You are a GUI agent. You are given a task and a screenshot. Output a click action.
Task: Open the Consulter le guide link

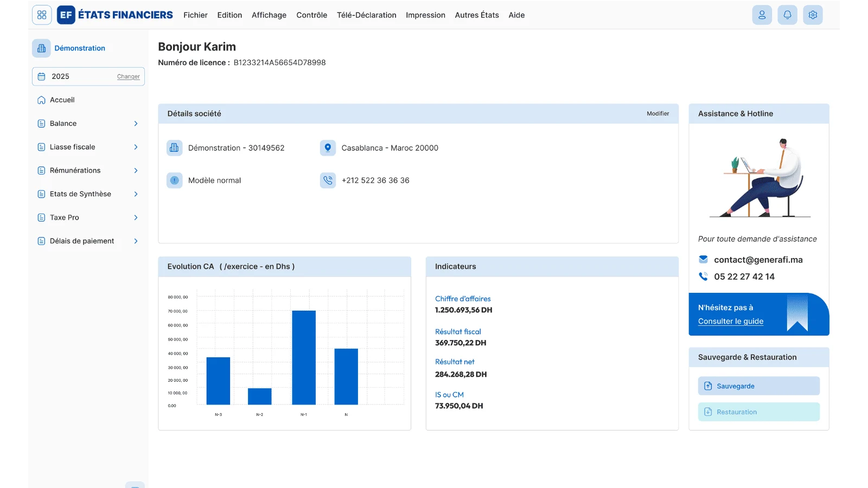click(731, 321)
